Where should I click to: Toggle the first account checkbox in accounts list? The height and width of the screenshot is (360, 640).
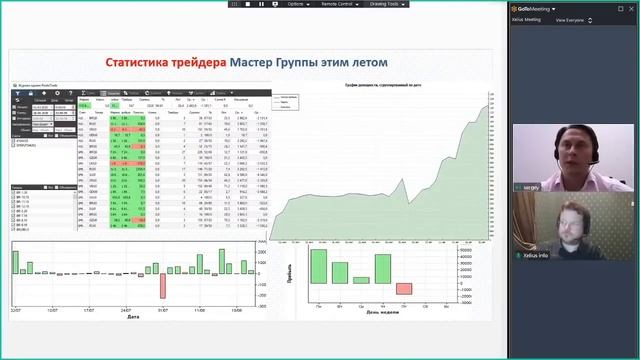tap(14, 141)
